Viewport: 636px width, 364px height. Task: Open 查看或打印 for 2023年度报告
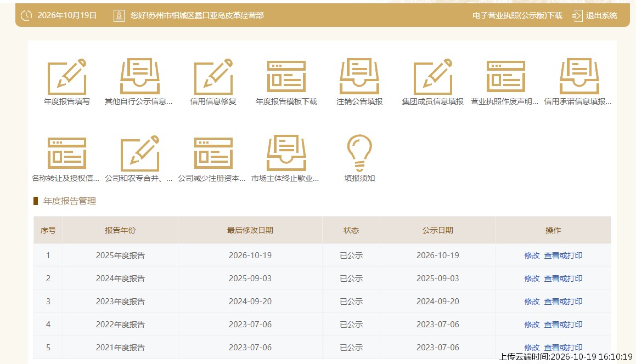563,302
